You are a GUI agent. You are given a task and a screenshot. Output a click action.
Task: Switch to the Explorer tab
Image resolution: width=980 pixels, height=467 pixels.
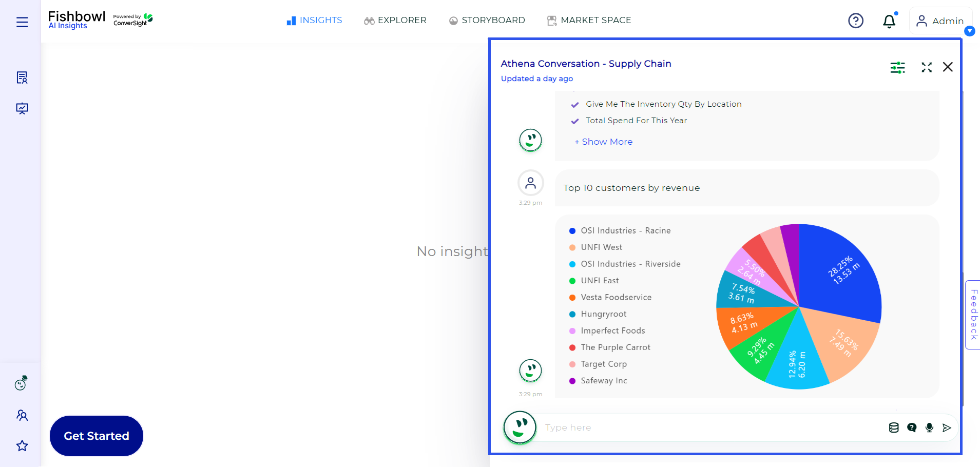coord(395,20)
